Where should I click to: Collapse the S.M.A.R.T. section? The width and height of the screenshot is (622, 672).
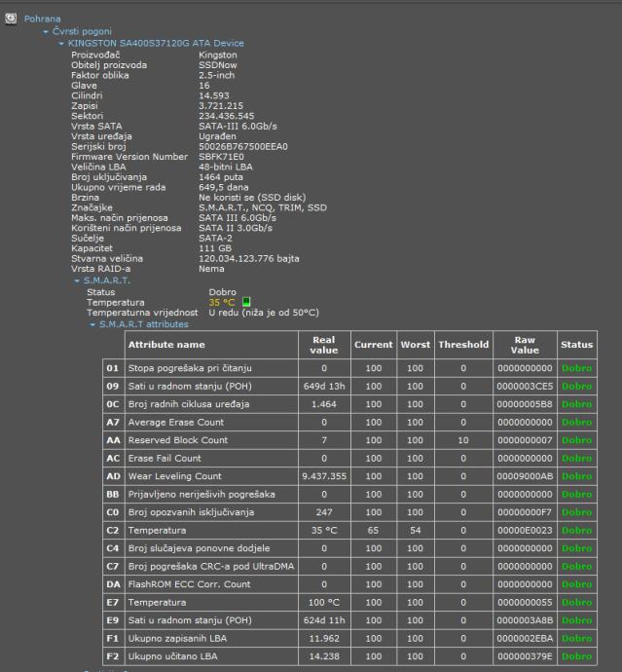(77, 281)
